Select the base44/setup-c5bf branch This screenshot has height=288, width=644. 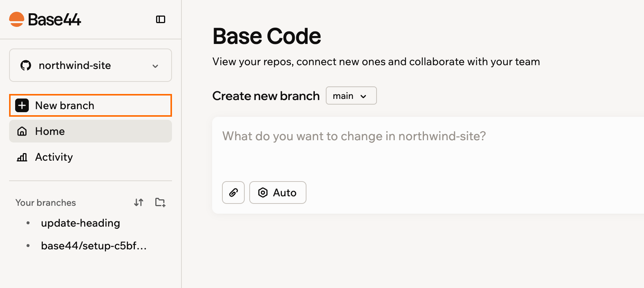pos(94,246)
